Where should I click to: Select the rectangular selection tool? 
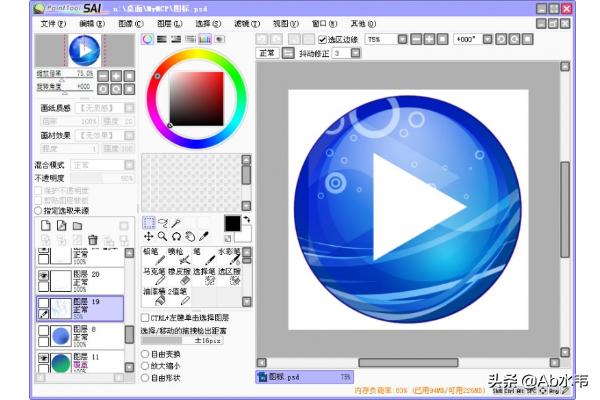[149, 223]
